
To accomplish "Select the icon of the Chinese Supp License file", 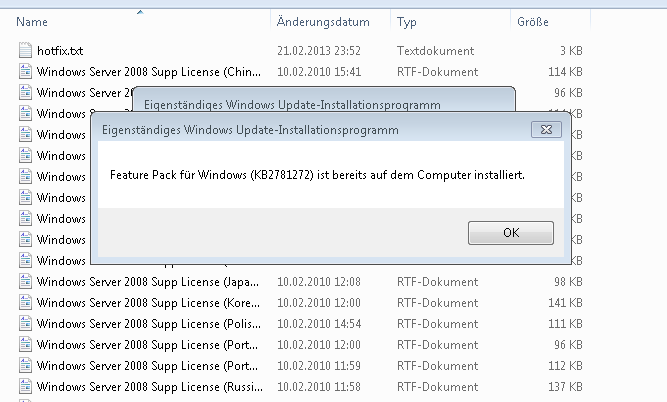I will 26,71.
